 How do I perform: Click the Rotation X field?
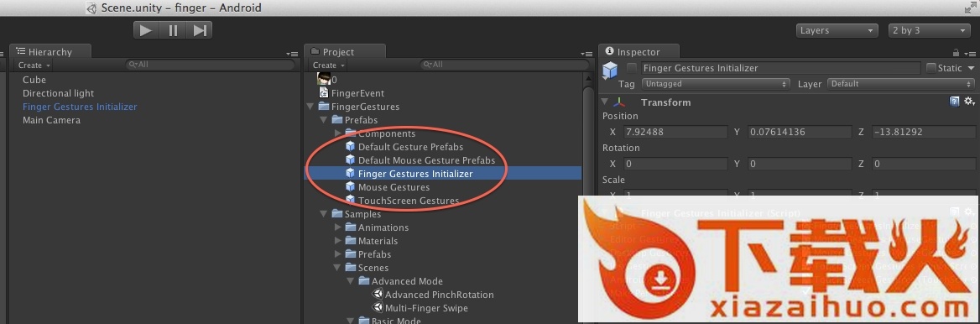(675, 164)
